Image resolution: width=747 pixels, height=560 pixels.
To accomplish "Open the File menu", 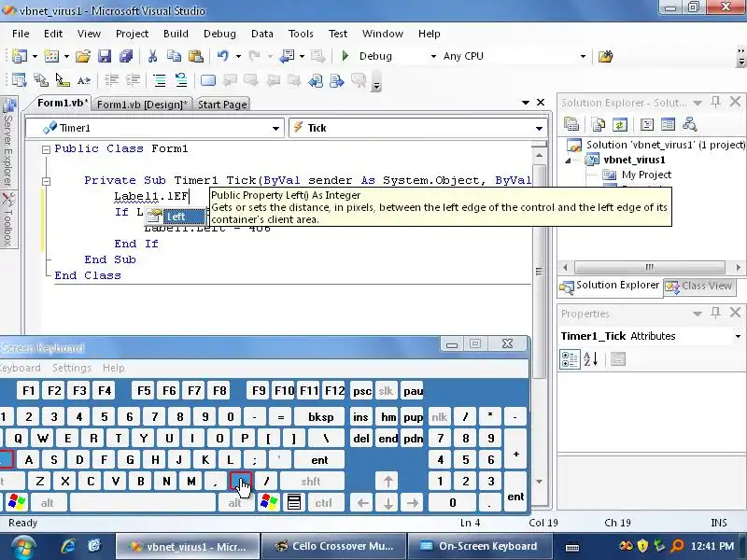I will tap(21, 34).
